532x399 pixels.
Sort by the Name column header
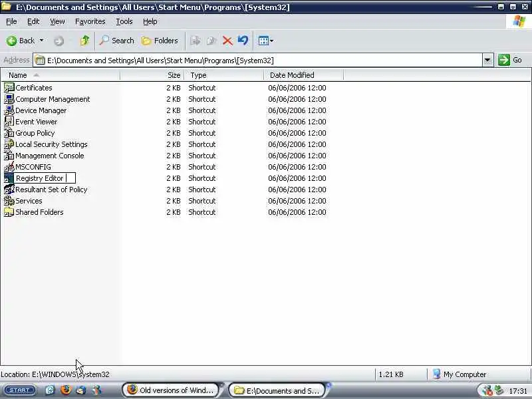(x=61, y=75)
